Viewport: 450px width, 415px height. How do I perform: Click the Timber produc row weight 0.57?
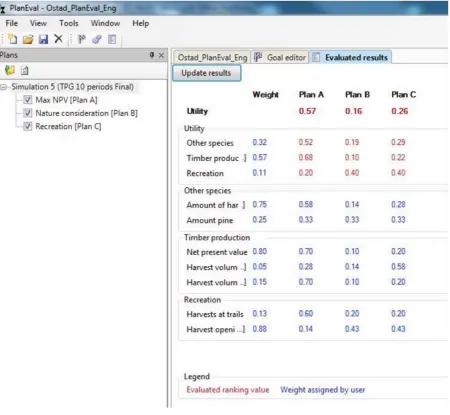(x=260, y=157)
